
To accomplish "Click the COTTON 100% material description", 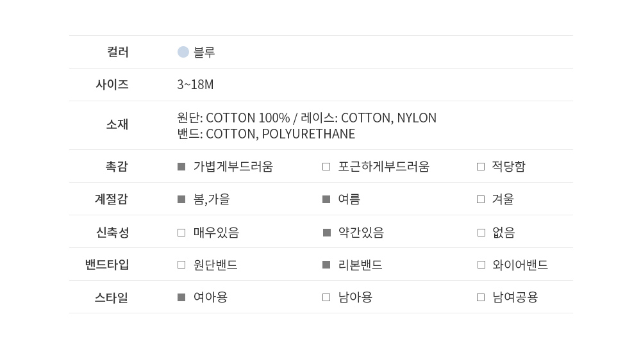I will [247, 118].
